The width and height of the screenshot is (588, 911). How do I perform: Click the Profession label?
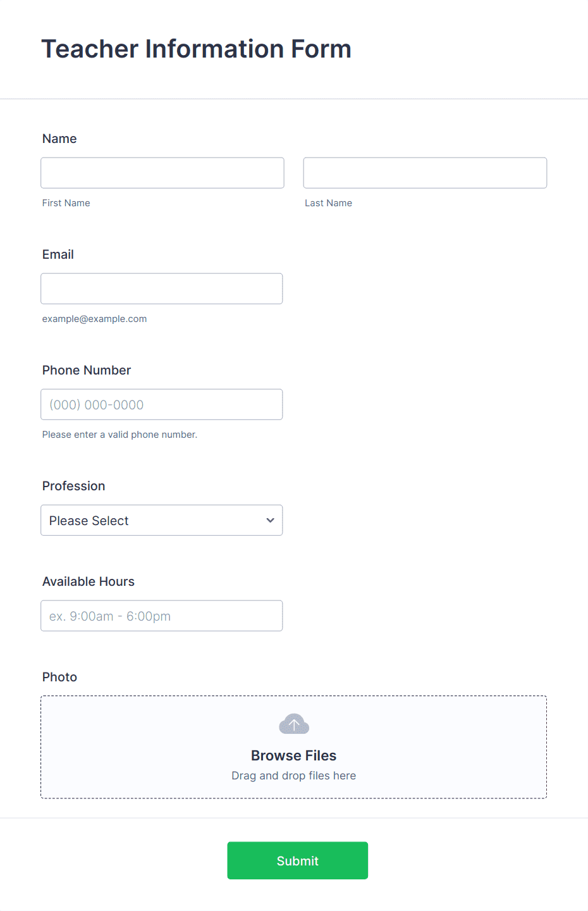click(74, 486)
